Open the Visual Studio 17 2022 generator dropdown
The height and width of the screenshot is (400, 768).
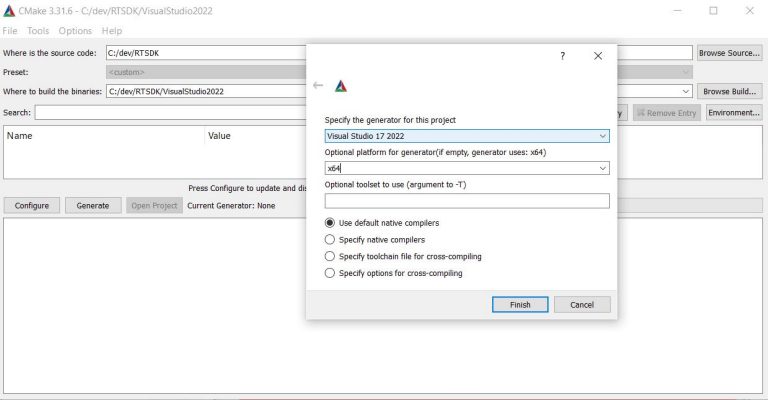pyautogui.click(x=467, y=136)
